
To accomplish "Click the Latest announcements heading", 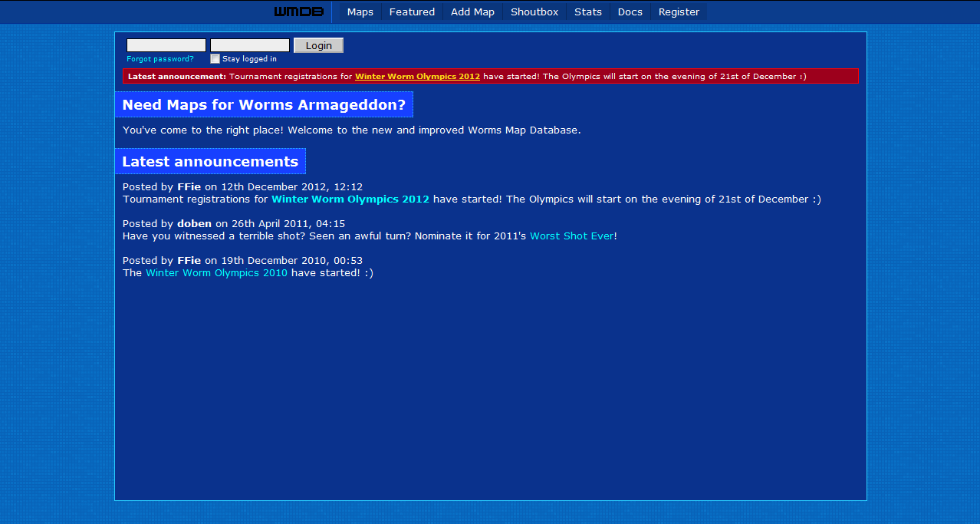I will pyautogui.click(x=210, y=161).
